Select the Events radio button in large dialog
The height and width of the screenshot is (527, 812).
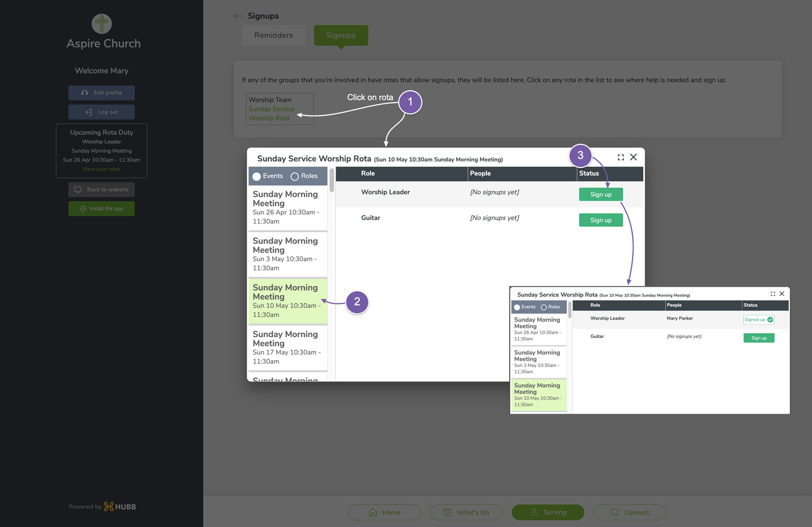pyautogui.click(x=257, y=176)
